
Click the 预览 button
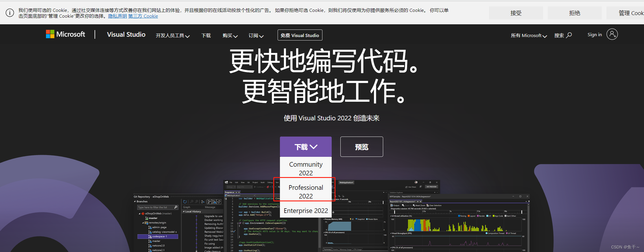coord(361,147)
